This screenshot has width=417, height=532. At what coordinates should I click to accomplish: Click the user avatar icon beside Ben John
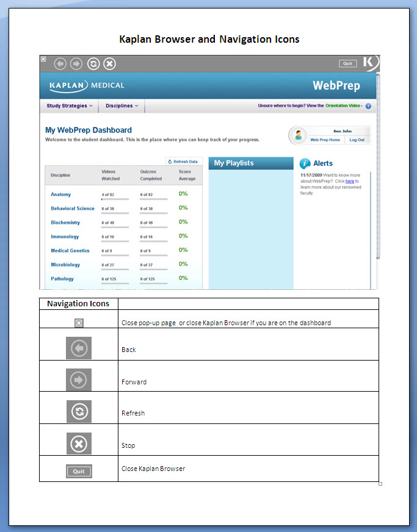(x=298, y=135)
